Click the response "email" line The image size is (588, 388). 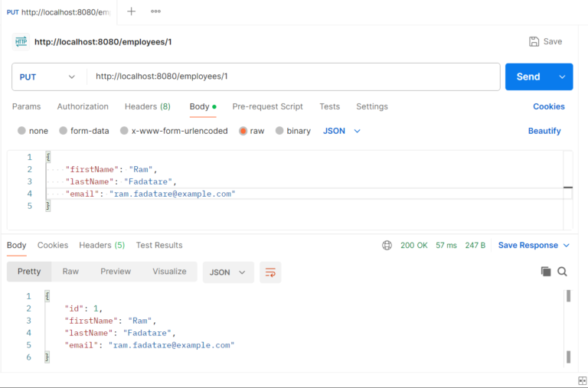149,345
